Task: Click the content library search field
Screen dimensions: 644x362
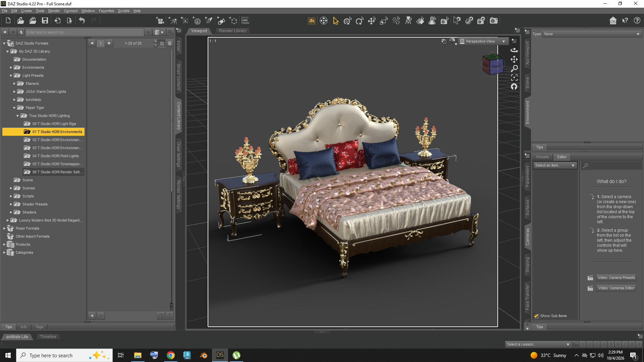Action: 85,32
